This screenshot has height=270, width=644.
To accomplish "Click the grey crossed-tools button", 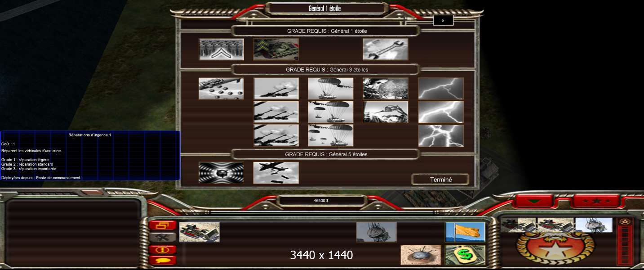I will click(163, 237).
